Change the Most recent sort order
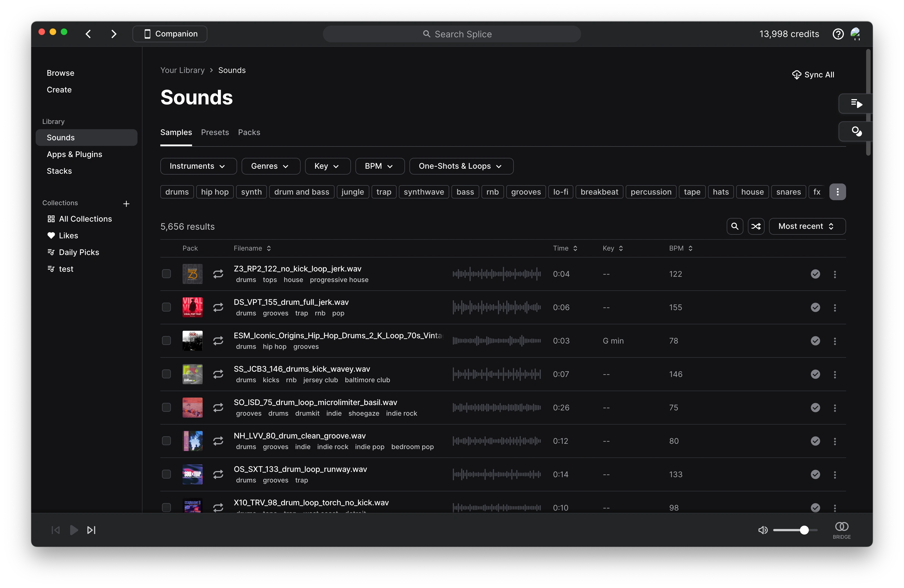The height and width of the screenshot is (588, 904). tap(807, 226)
